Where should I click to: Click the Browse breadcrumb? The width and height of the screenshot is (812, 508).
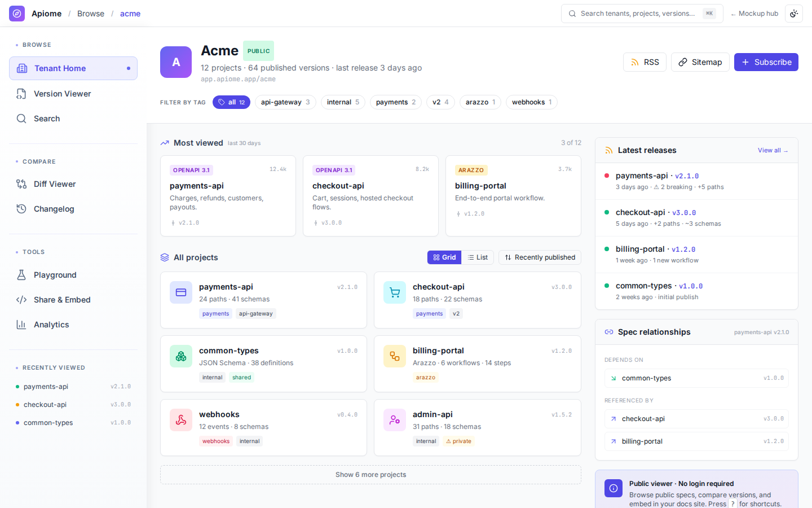click(91, 14)
